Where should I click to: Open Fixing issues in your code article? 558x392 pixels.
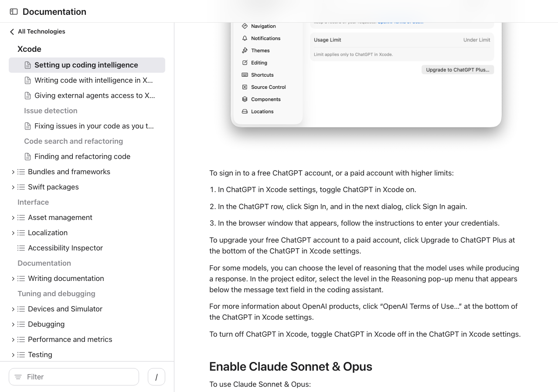point(94,126)
